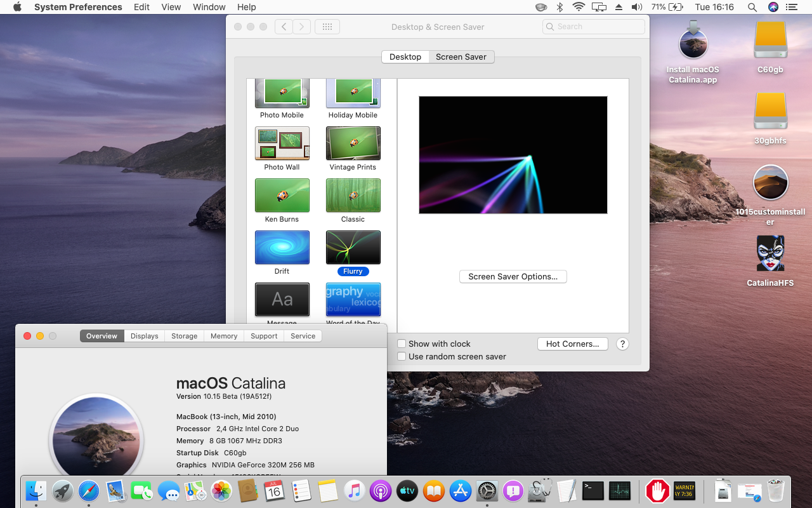Viewport: 812px width, 508px height.
Task: Select the Screen Saver tab
Action: click(461, 57)
